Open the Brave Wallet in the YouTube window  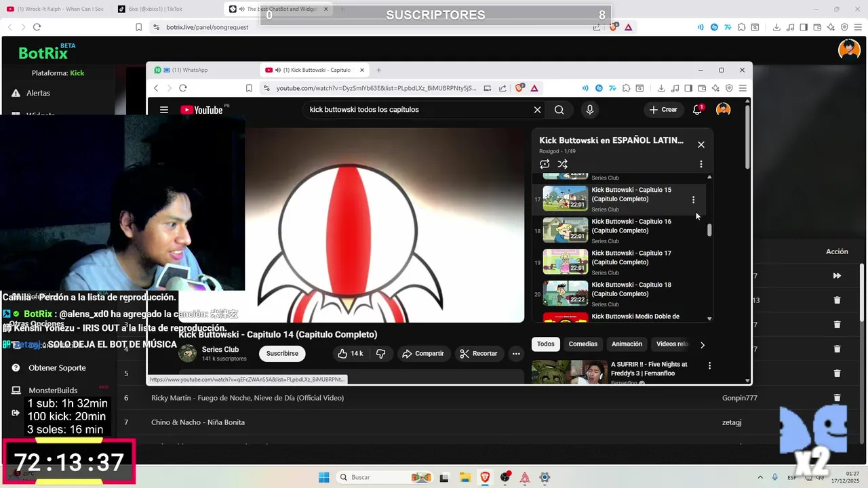[x=702, y=88]
